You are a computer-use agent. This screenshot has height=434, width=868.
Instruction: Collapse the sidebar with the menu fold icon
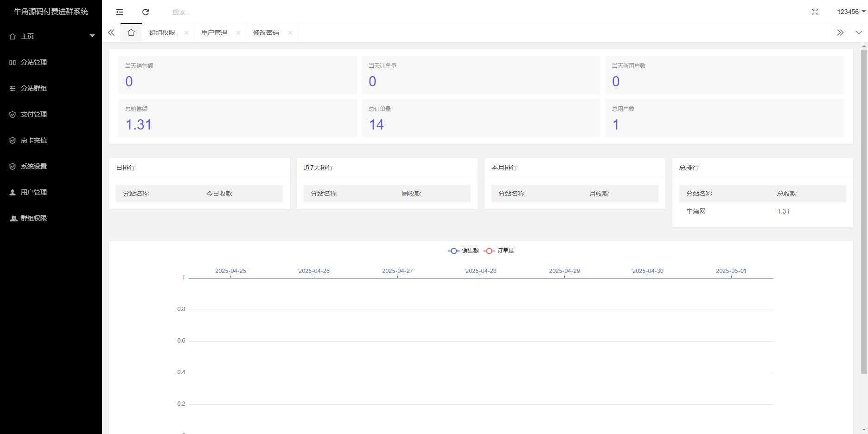coord(120,12)
